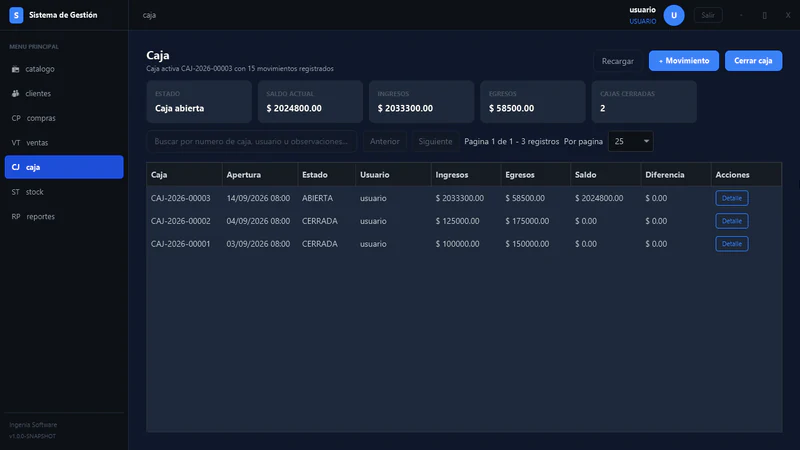Click the Pagina 1 de 1 - 3 registros text
Viewport: 800px width, 450px height.
(512, 141)
